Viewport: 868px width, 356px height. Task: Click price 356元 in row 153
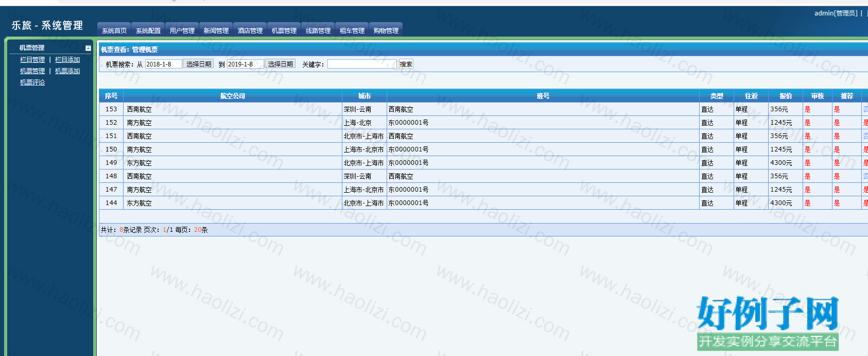click(x=779, y=109)
